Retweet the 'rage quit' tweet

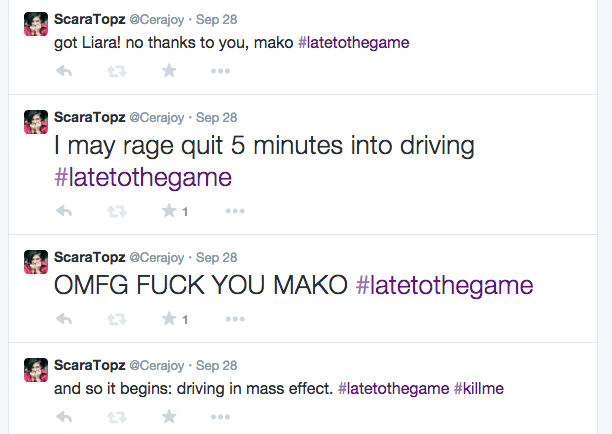(x=117, y=211)
